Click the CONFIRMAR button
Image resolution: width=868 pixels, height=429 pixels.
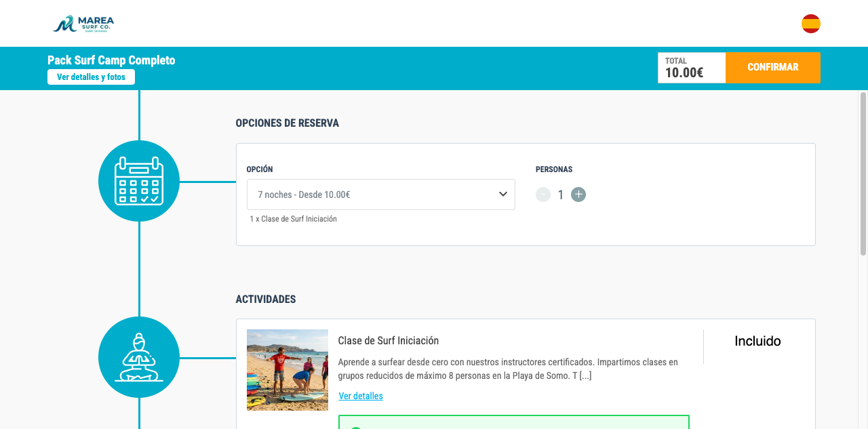(x=773, y=68)
